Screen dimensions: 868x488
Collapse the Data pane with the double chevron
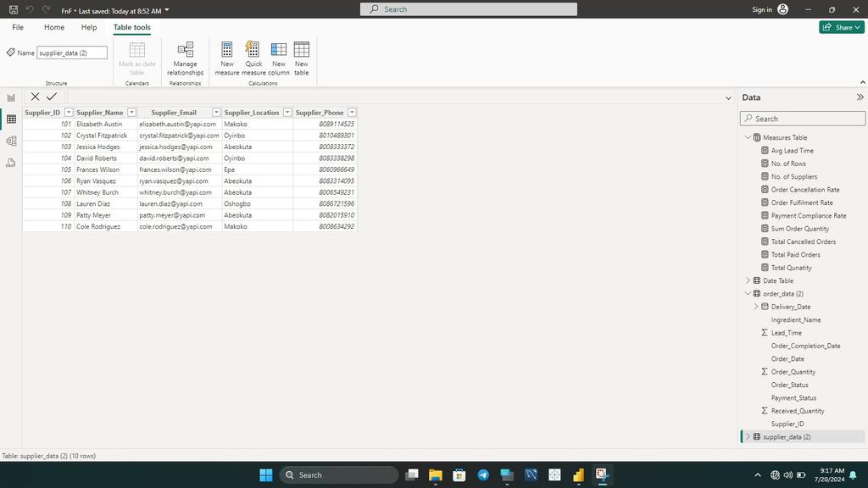[858, 97]
